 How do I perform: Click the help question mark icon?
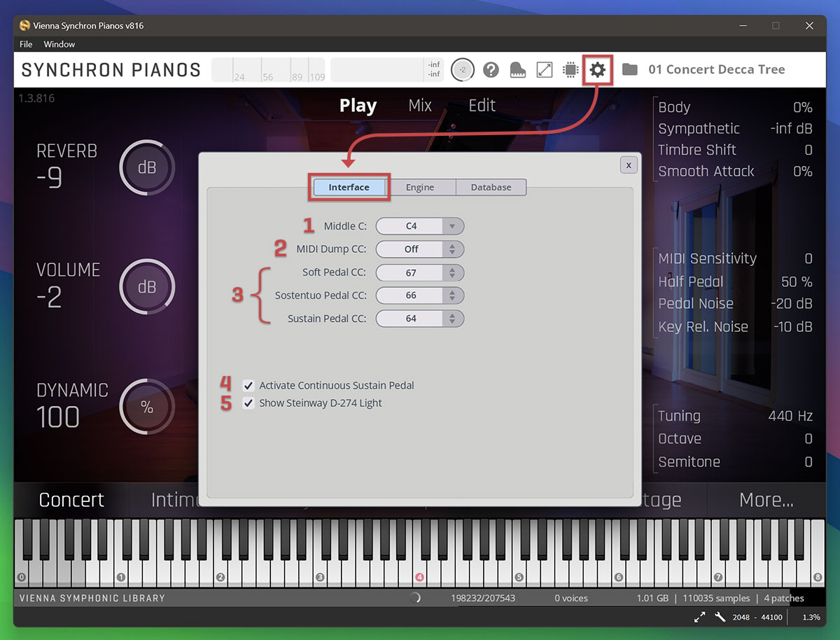point(491,69)
